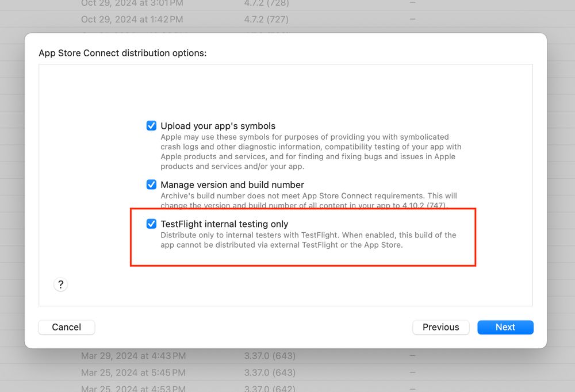Go back with the Previous button

[x=441, y=327]
